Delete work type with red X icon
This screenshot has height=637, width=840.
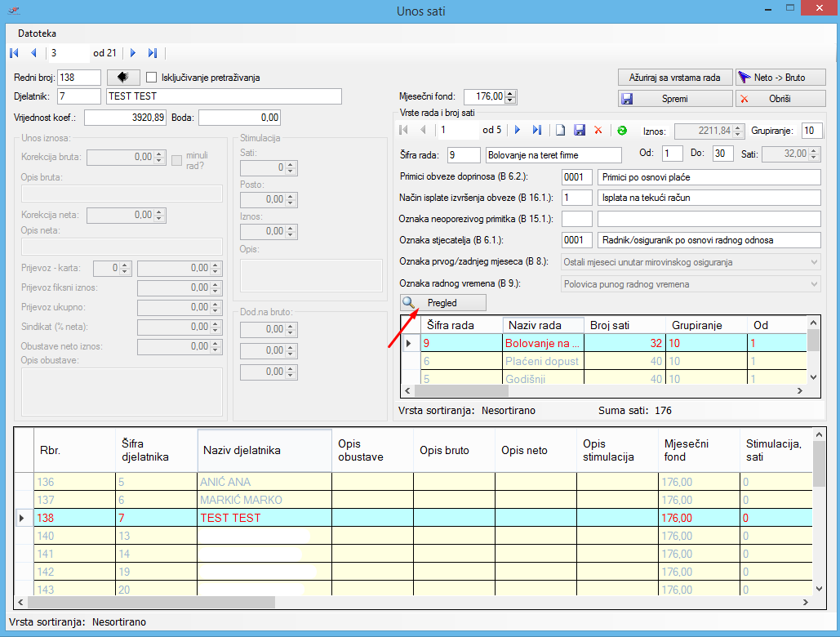598,130
